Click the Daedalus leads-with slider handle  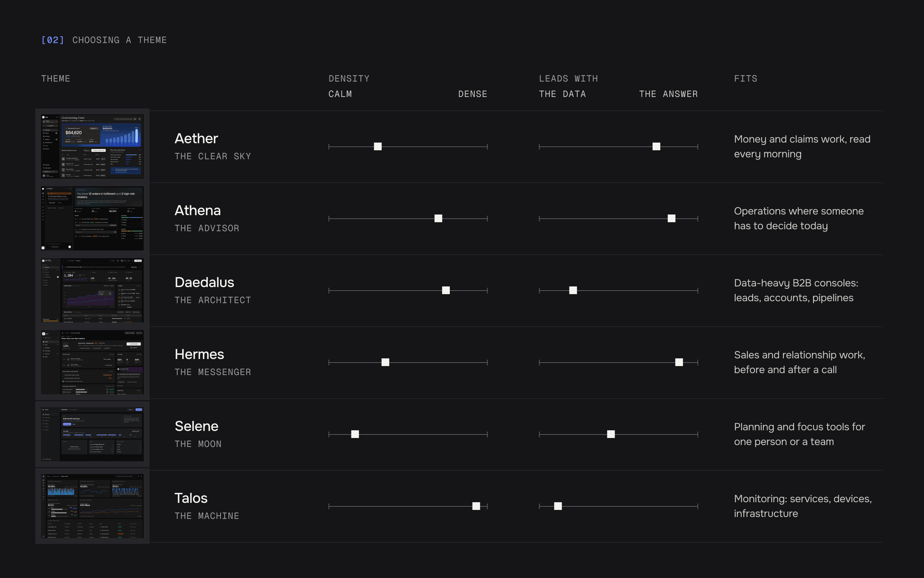[573, 290]
